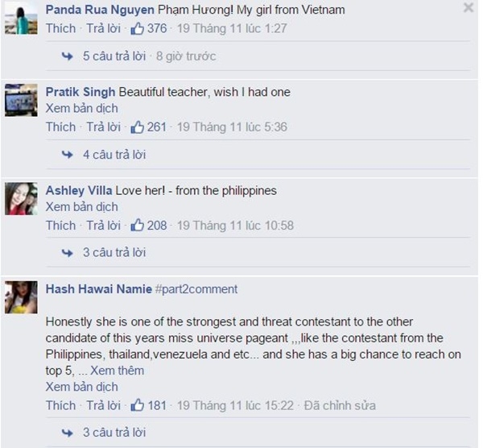Open the #part2comment hashtag
This screenshot has height=448, width=483.
[x=196, y=289]
